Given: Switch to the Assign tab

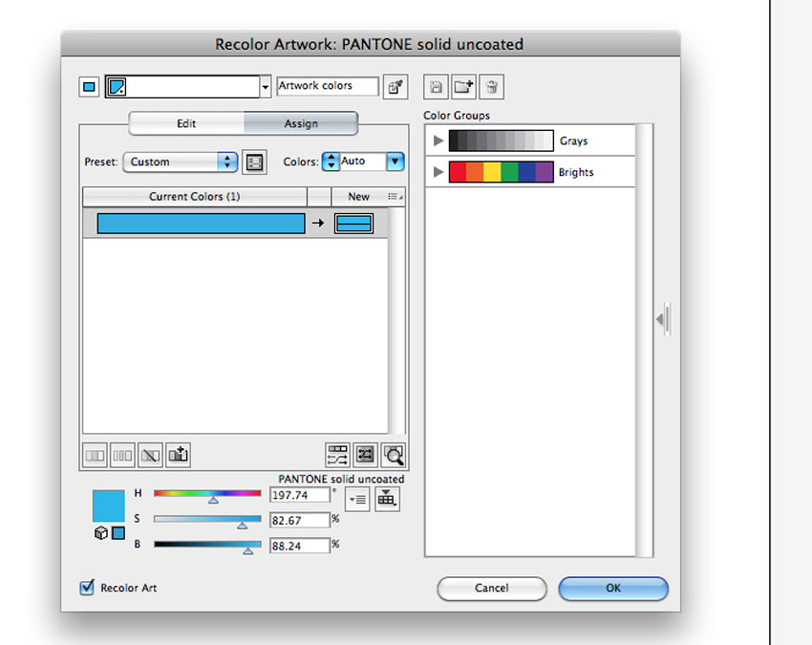Looking at the screenshot, I should [x=301, y=123].
